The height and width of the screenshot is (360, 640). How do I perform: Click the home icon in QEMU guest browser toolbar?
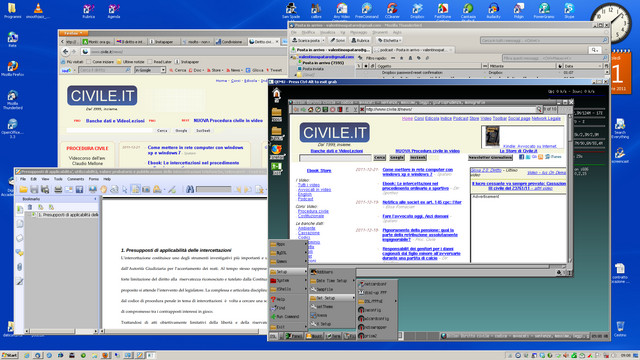(310, 109)
